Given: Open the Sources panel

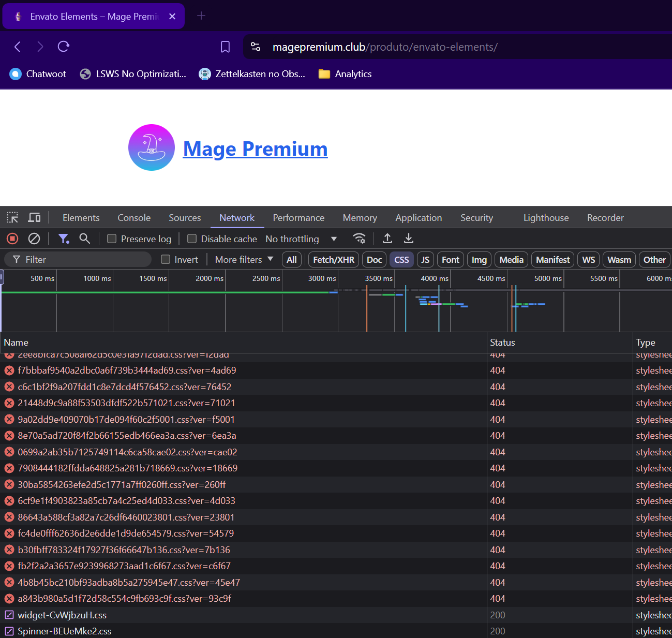Looking at the screenshot, I should pos(185,218).
